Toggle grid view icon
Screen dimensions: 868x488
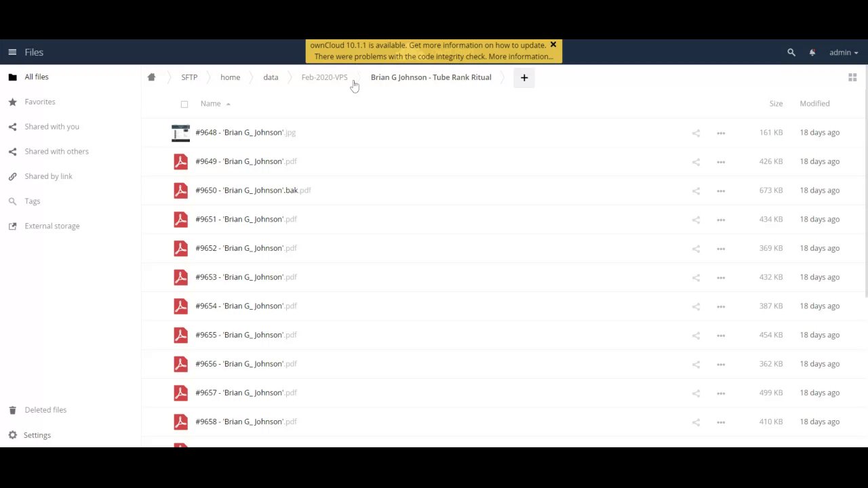pos(852,77)
